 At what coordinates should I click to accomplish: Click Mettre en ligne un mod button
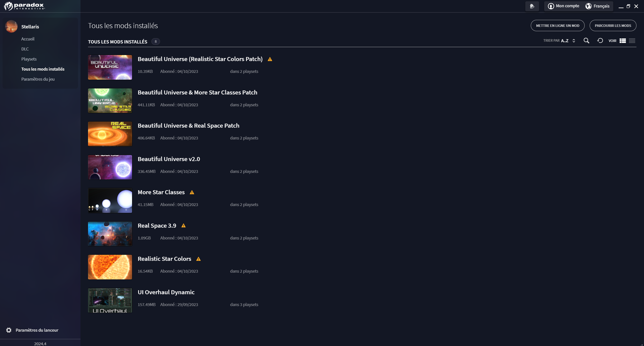click(x=558, y=26)
